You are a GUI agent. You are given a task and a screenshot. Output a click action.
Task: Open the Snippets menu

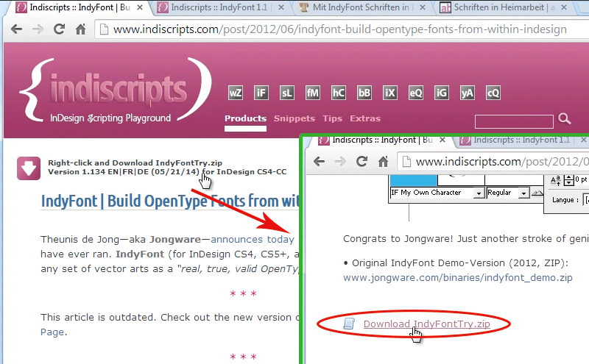point(294,118)
